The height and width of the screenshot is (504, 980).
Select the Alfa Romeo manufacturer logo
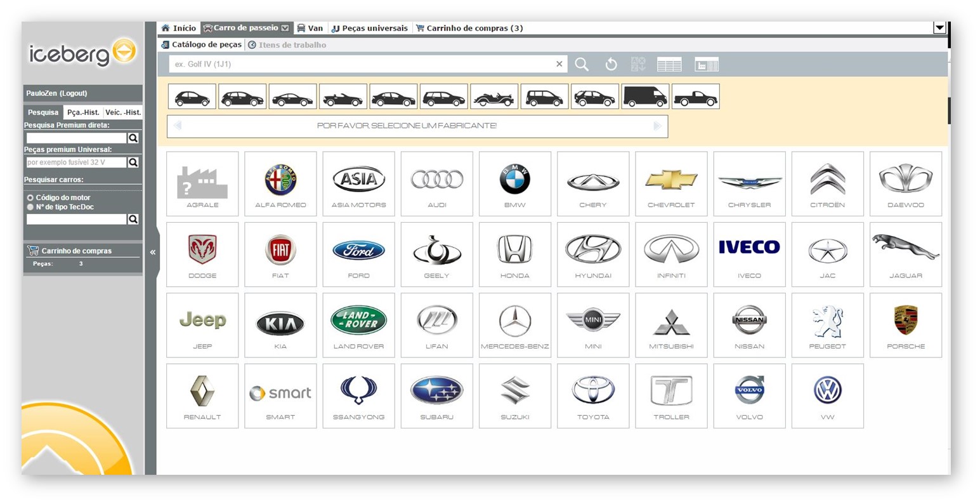tap(280, 183)
